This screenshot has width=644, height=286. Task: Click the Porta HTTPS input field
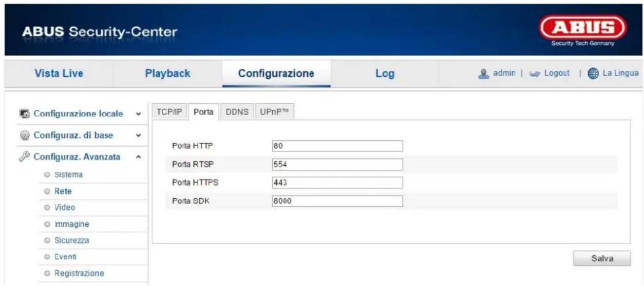click(337, 183)
